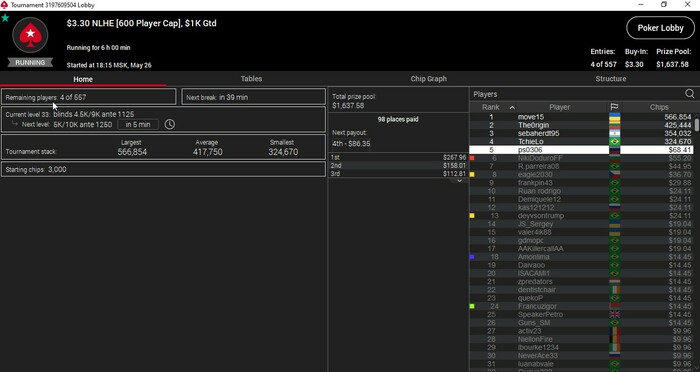Click the Smallest stack value 324,670

click(283, 152)
